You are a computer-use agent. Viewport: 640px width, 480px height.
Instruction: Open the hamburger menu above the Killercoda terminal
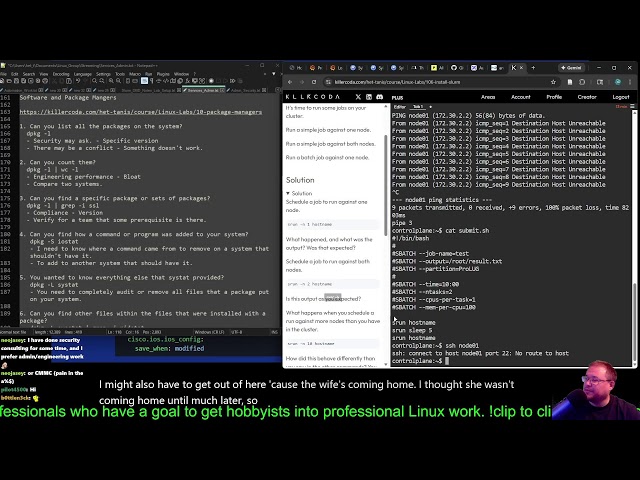(632, 107)
